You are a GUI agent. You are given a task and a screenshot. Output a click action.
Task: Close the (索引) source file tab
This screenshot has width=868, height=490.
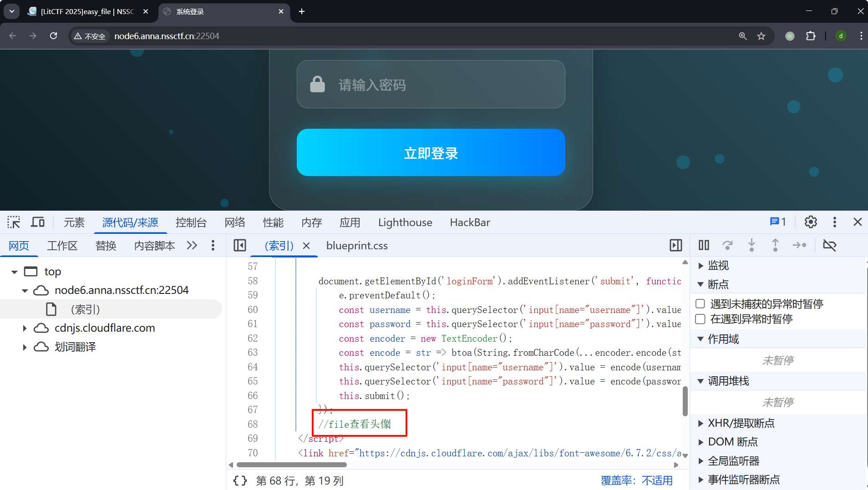(306, 246)
